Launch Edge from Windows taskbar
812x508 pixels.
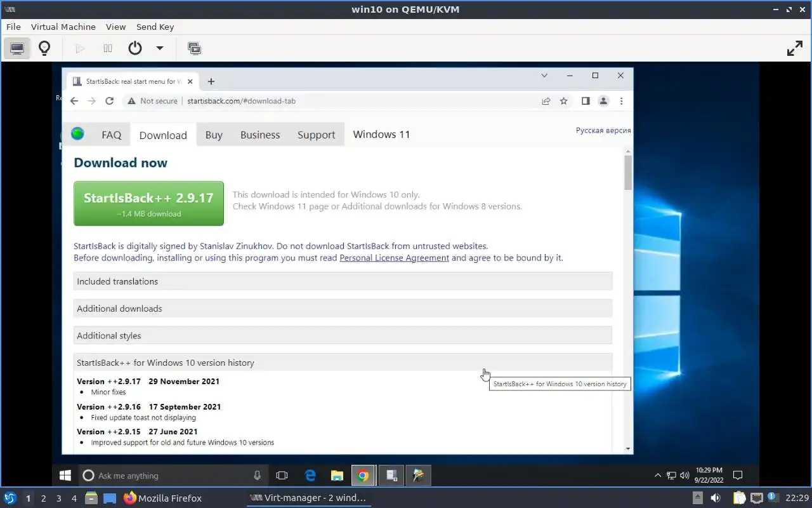pos(310,475)
